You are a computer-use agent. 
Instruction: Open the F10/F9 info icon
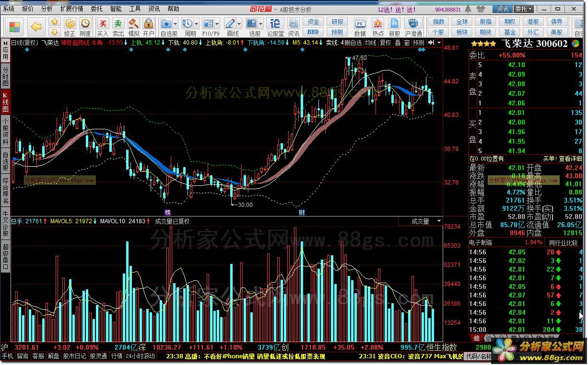[208, 23]
